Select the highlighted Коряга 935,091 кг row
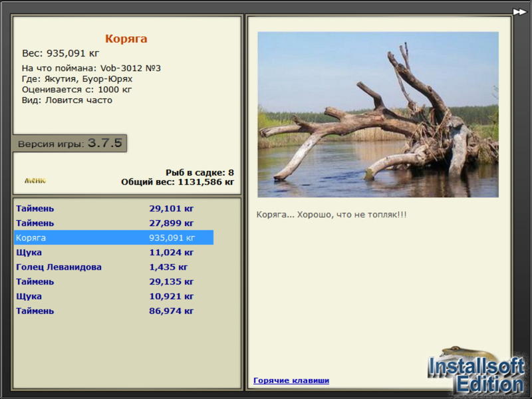This screenshot has height=399, width=532. [113, 237]
